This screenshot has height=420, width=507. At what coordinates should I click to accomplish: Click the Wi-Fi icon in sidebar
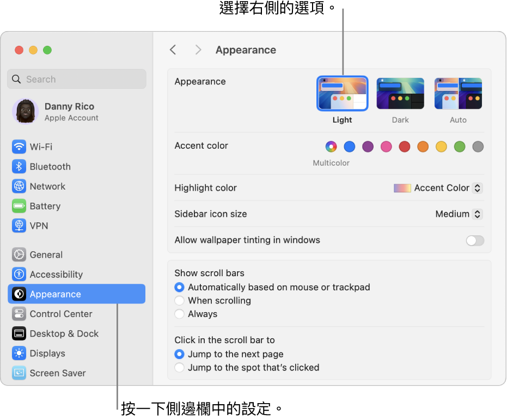click(19, 147)
